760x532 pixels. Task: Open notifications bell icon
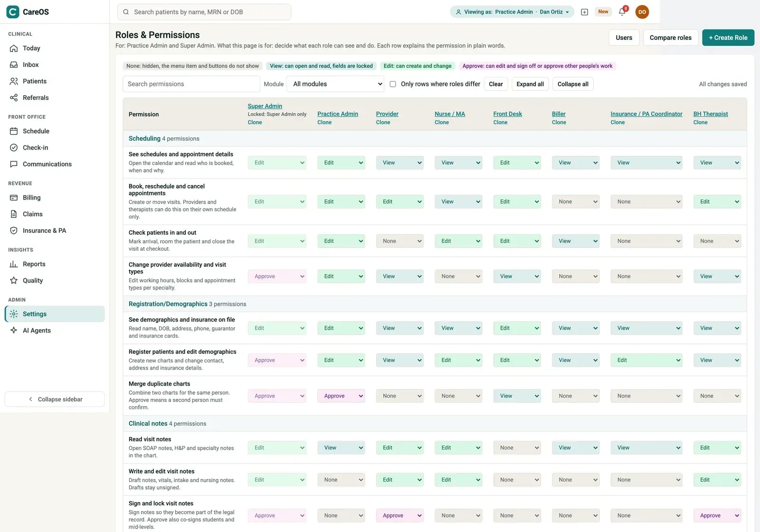click(622, 12)
